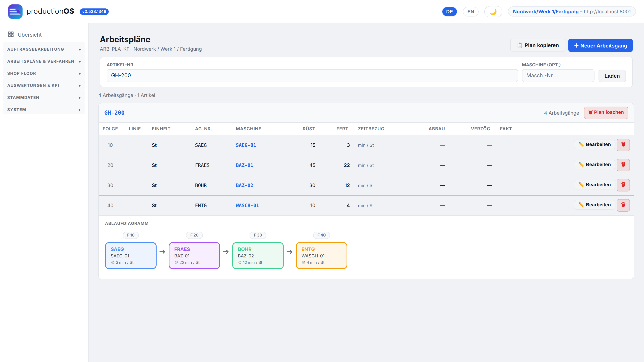The height and width of the screenshot is (362, 644).
Task: Edit the BOHR operation via Bearbeiten
Action: [594, 185]
